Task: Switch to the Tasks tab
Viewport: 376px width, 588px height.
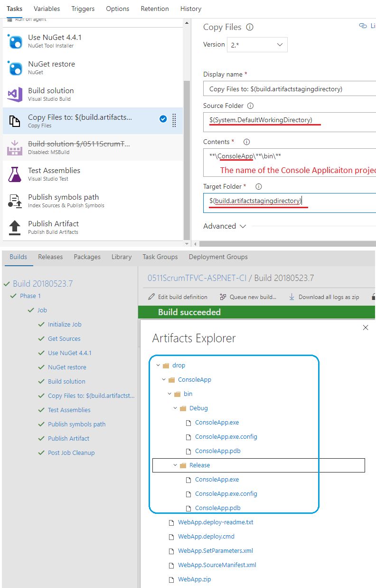Action: [x=14, y=9]
